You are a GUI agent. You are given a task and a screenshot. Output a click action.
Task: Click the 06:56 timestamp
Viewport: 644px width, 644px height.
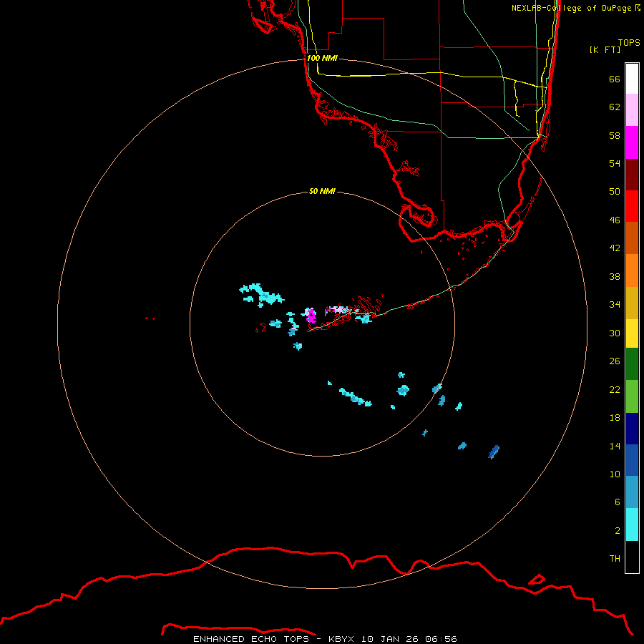pos(441,639)
